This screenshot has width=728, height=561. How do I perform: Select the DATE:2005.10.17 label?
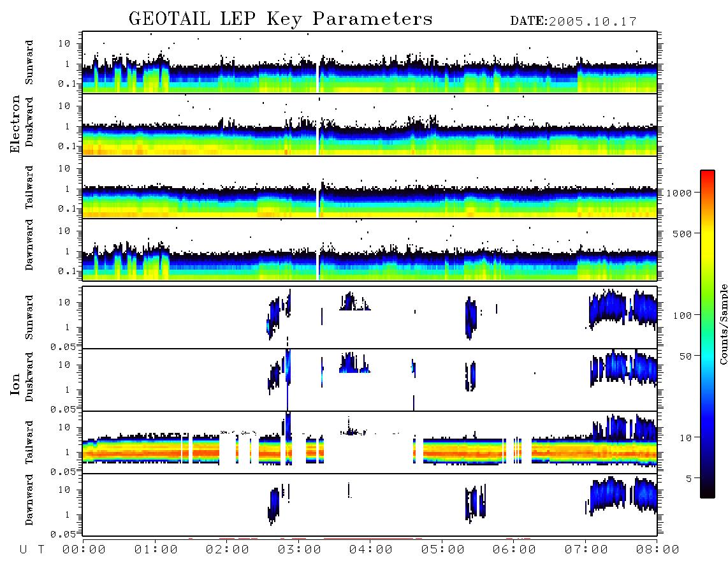pyautogui.click(x=573, y=22)
